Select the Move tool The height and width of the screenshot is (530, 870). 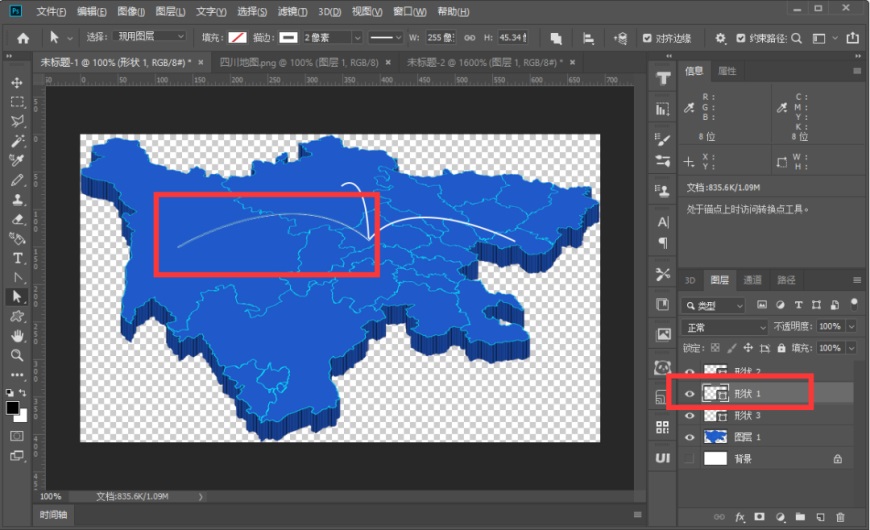click(17, 83)
